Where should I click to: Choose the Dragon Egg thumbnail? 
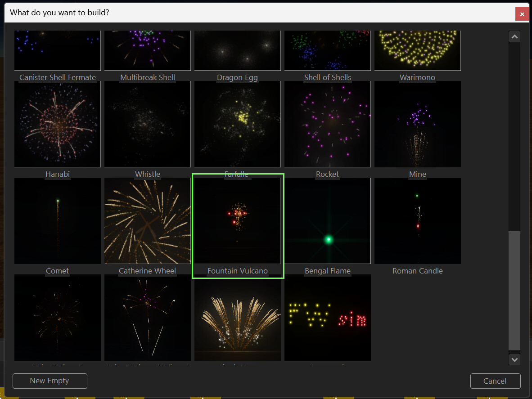pyautogui.click(x=238, y=50)
